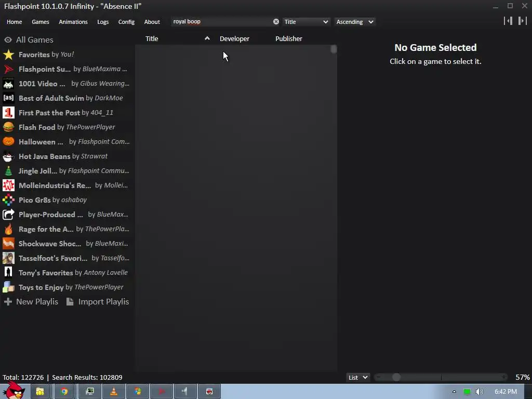The image size is (532, 399).
Task: Open Toys to Enjoy blocks icon
Action: 8,287
